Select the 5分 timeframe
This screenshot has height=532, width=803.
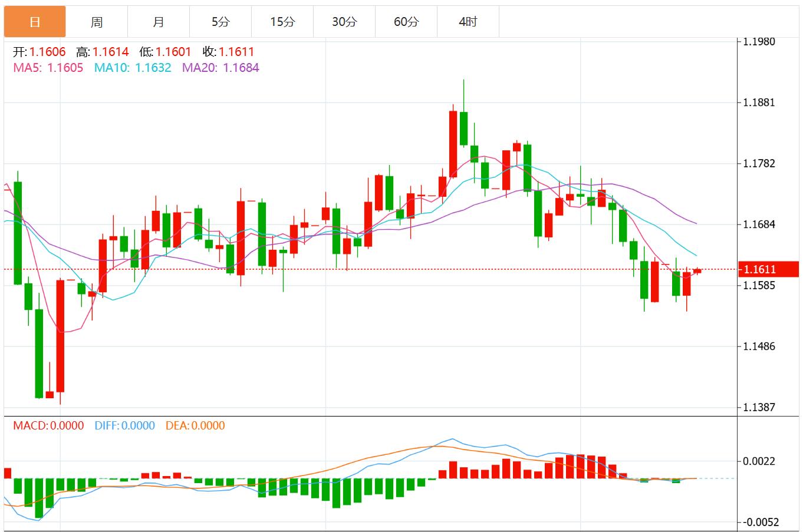(220, 21)
